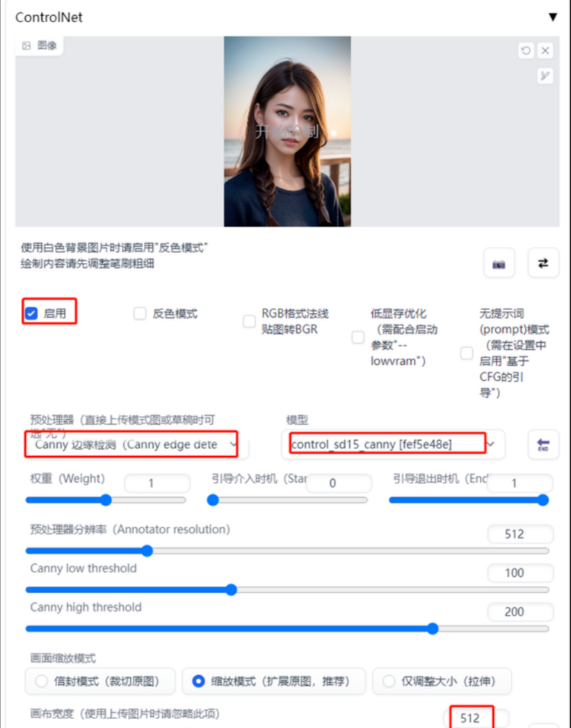571x728 pixels.
Task: Adjust the 权重 Weight slider
Action: pos(106,500)
